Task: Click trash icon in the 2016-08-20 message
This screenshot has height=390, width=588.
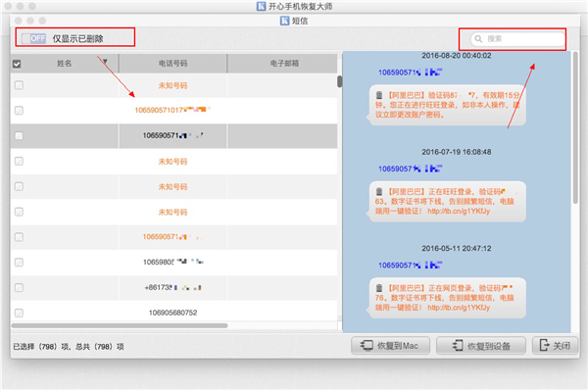Action: tap(379, 95)
